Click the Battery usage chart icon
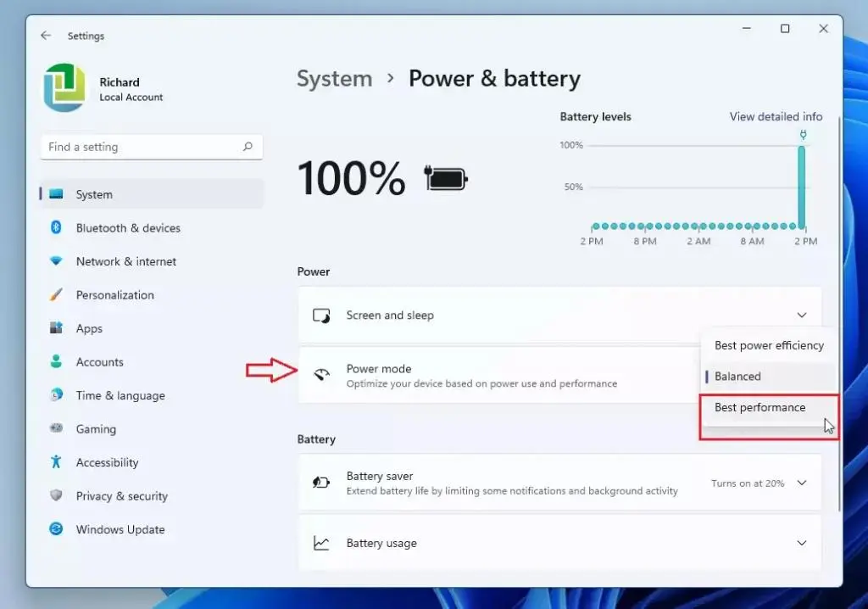The width and height of the screenshot is (868, 609). [321, 543]
